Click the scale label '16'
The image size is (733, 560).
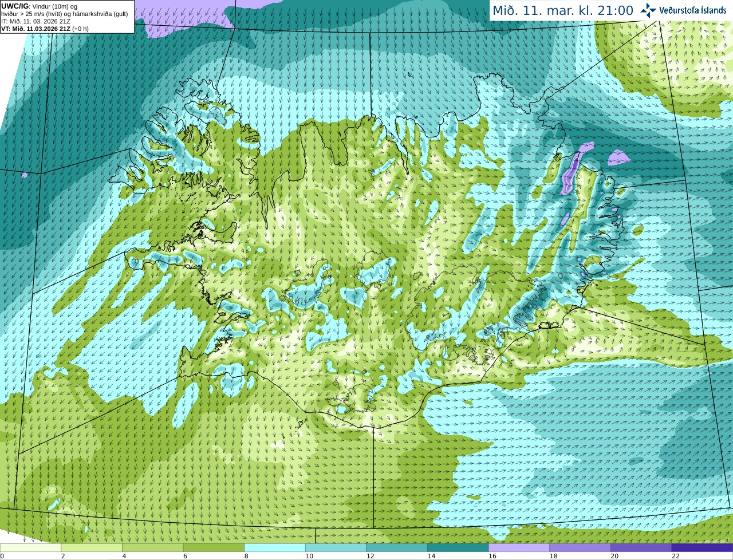492,556
